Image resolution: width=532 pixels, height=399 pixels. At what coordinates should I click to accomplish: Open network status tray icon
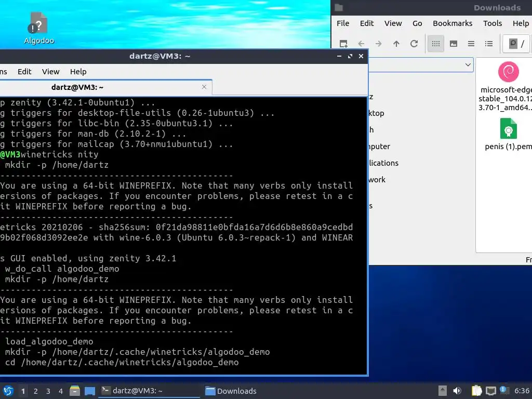[490, 391]
